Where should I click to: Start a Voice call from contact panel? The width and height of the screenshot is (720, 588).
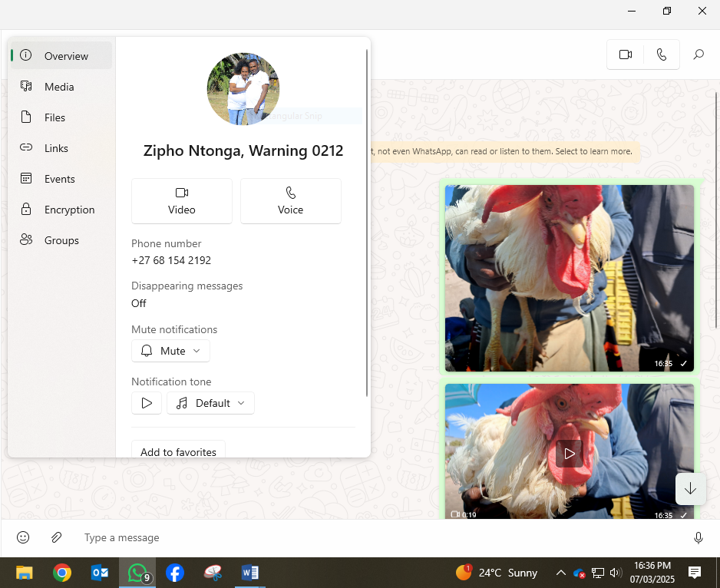pyautogui.click(x=291, y=201)
